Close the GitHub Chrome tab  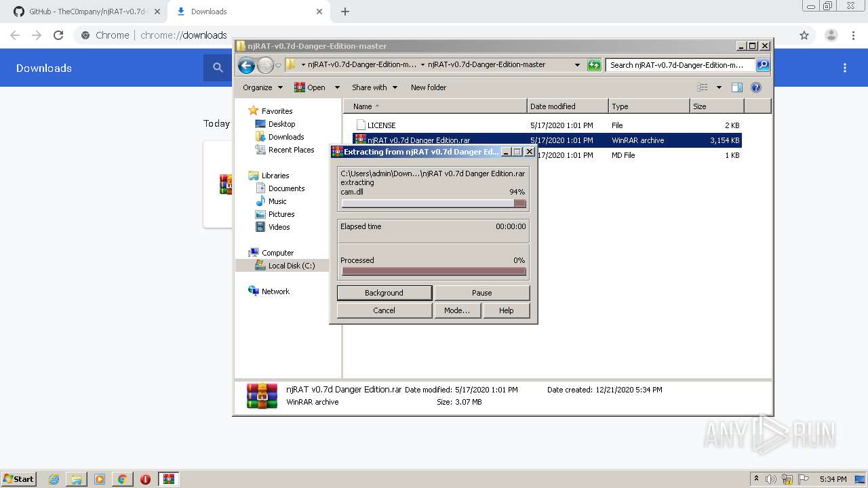point(157,12)
